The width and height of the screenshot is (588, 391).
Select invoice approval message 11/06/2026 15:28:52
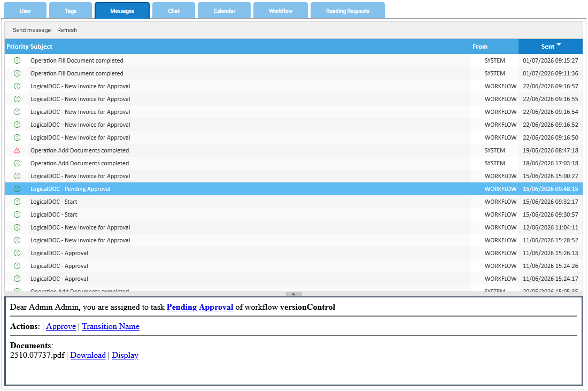coord(293,240)
